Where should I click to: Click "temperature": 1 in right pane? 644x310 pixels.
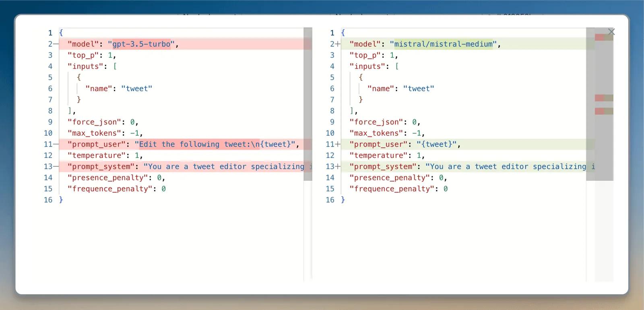click(387, 155)
